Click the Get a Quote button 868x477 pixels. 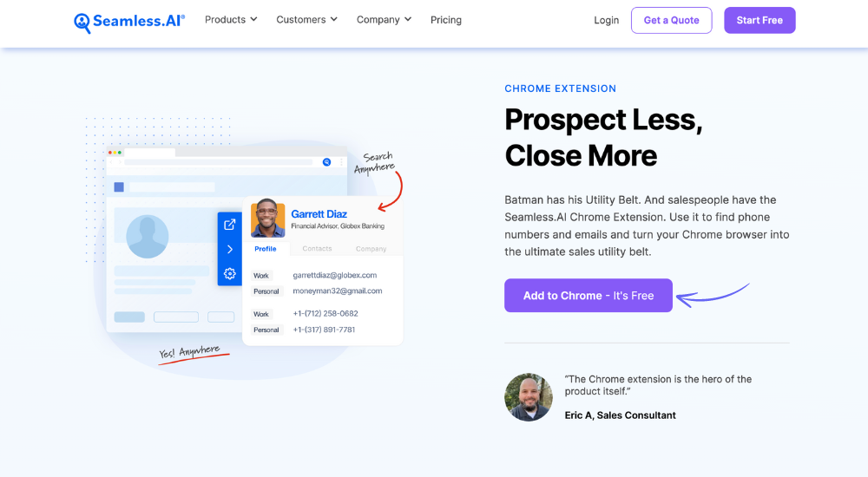672,20
